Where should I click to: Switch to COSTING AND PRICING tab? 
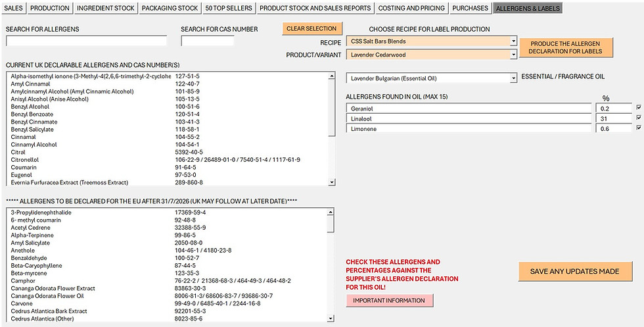tap(411, 8)
